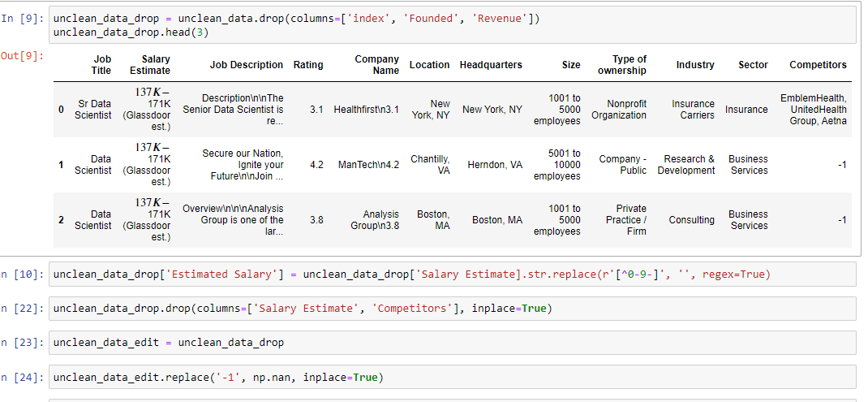
Task: Click the Out[9] output prompt label
Action: click(x=22, y=55)
